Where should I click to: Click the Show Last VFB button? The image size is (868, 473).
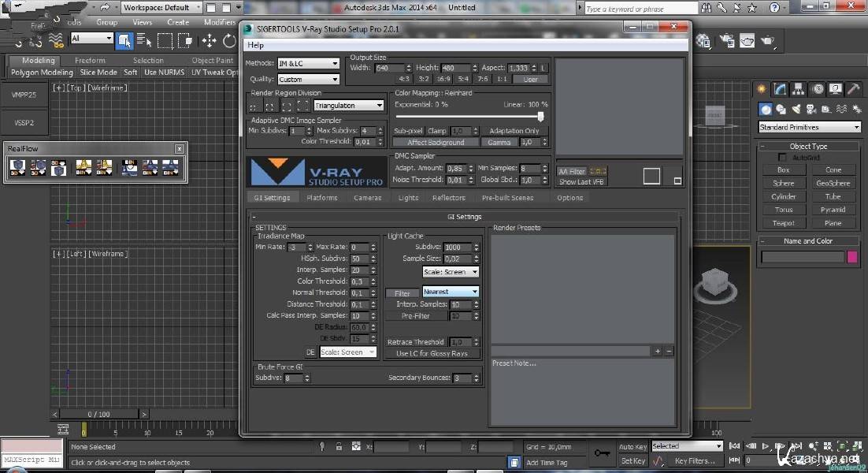(581, 182)
